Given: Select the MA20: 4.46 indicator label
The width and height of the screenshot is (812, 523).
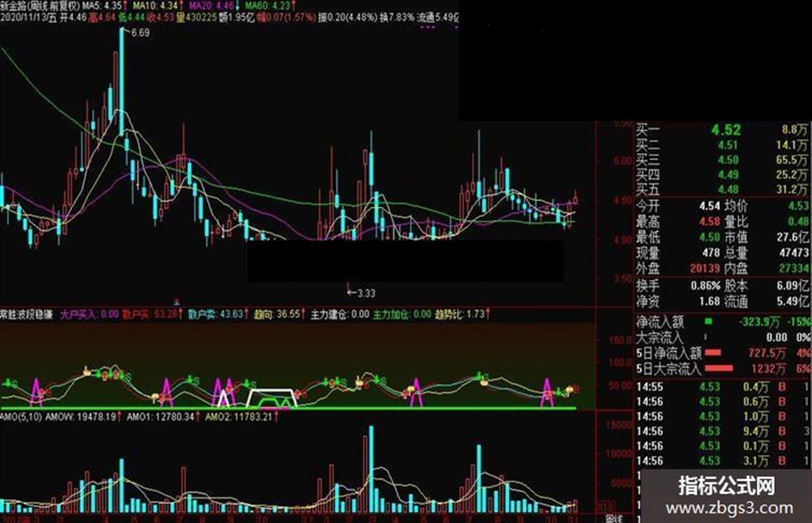Looking at the screenshot, I should coord(213,5).
